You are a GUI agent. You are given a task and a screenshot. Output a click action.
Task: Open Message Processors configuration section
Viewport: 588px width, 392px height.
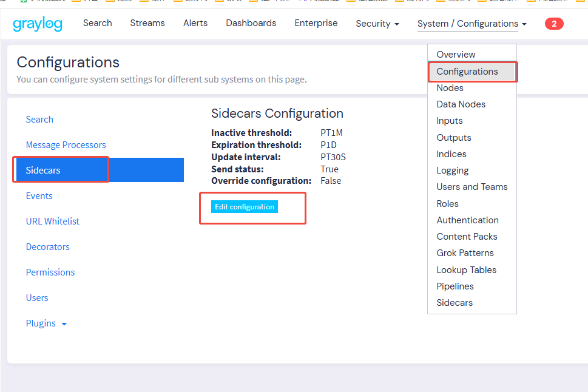click(x=66, y=145)
